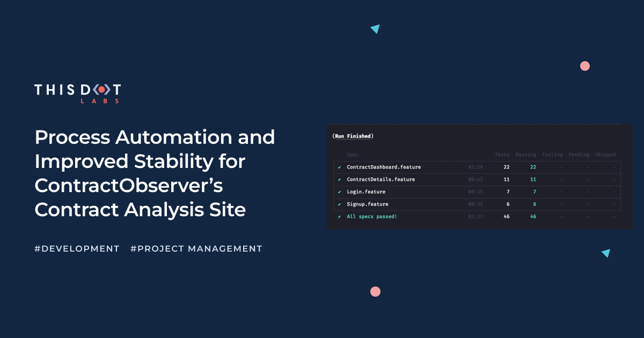
Task: Click the Process Automation article title
Action: coord(155,174)
